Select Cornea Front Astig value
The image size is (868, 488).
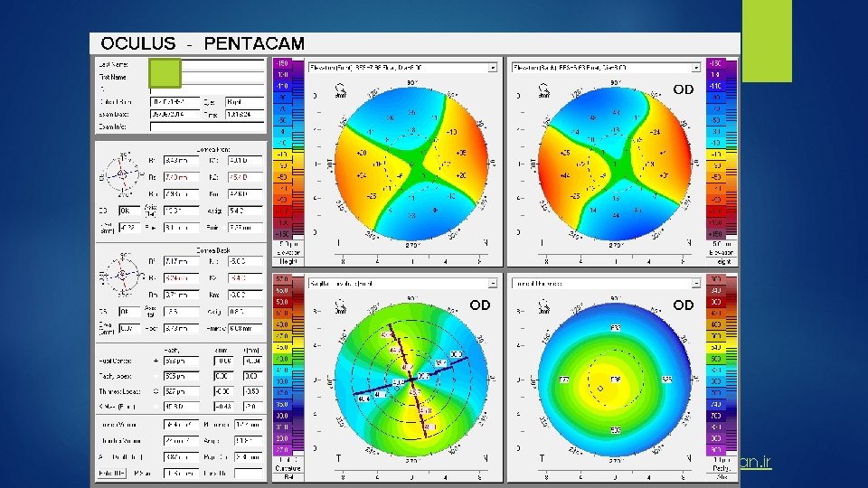[246, 211]
